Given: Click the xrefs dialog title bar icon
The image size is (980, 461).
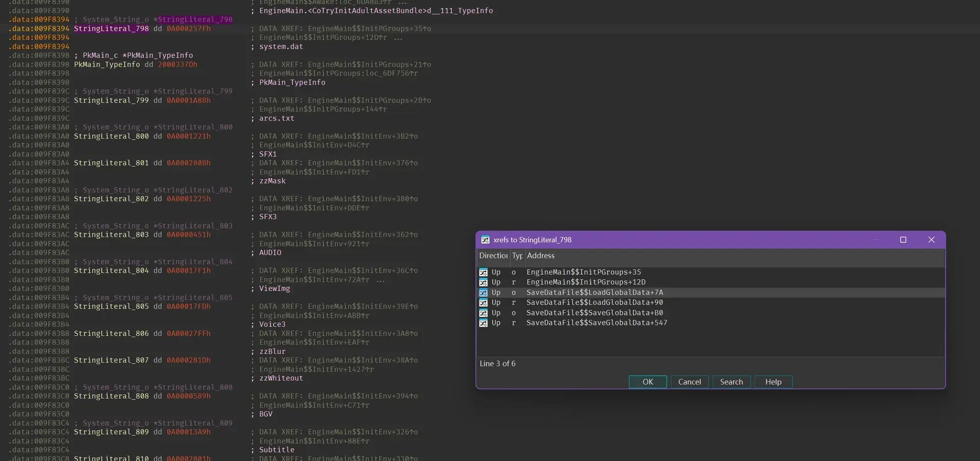Looking at the screenshot, I should coord(485,240).
